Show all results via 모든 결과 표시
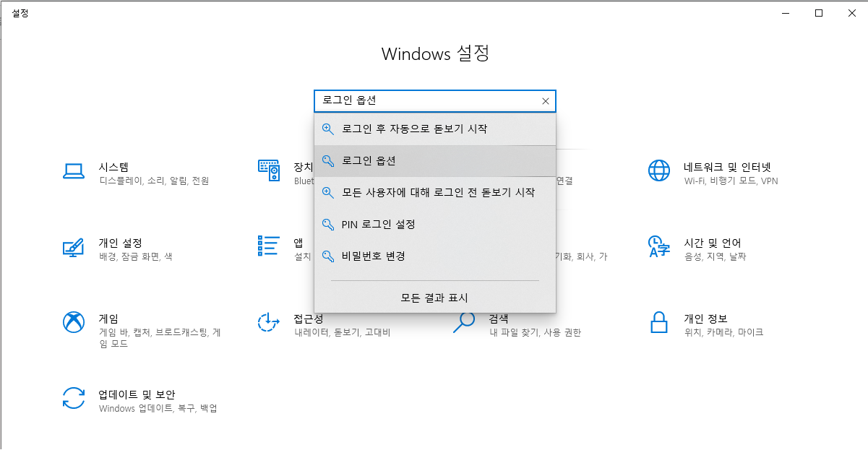868x450 pixels. point(435,298)
